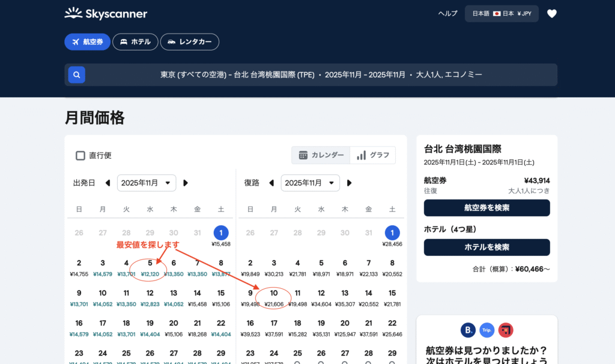
Task: Enable the 直行便 direct flights checkbox
Action: coord(80,156)
